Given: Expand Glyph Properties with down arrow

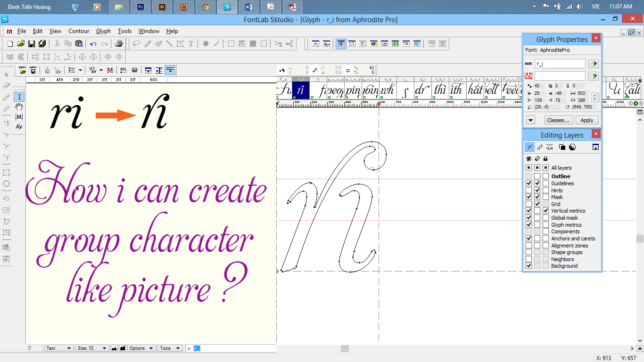Looking at the screenshot, I should [531, 120].
